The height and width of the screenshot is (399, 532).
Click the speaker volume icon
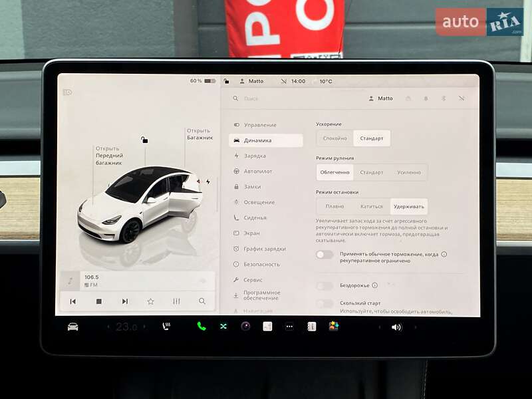coord(397,327)
